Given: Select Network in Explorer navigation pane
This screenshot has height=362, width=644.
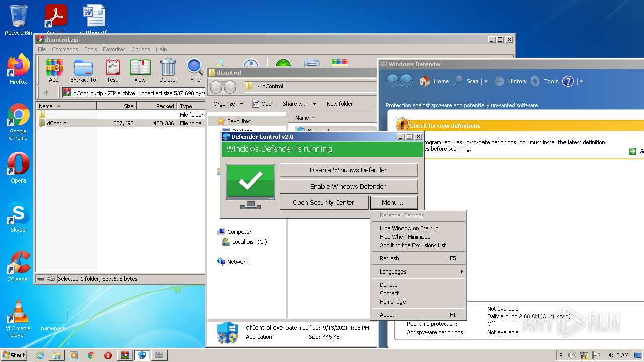Looking at the screenshot, I should point(232,262).
